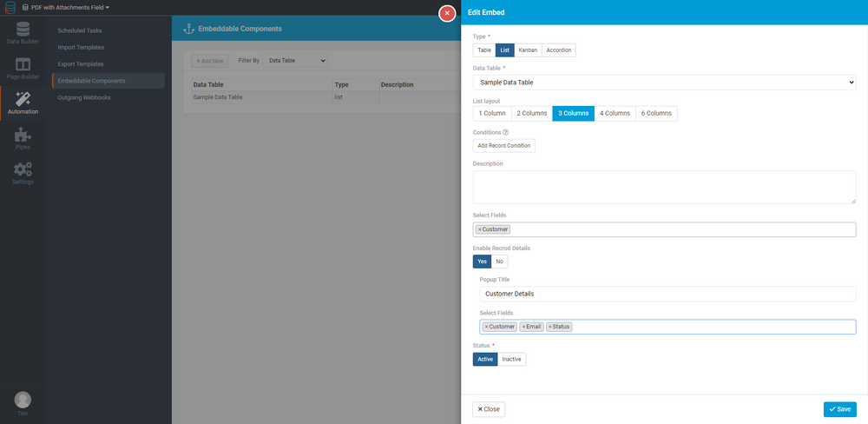
Task: Click the anchor icon beside Embeddable Components
Action: tap(187, 29)
